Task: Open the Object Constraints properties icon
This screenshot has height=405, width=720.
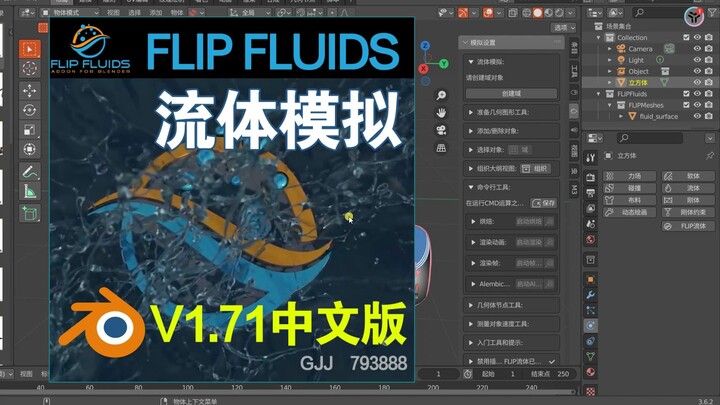Action: [591, 341]
